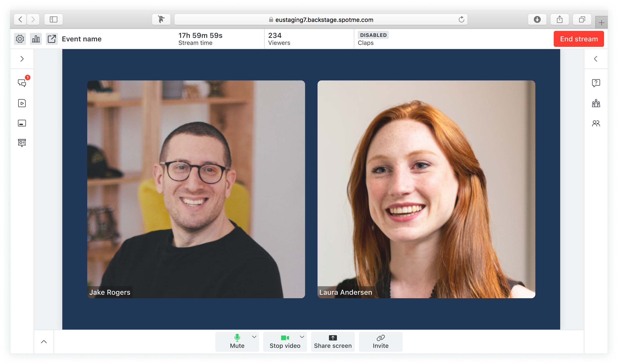Click the Invite link button
618x364 pixels.
381,342
